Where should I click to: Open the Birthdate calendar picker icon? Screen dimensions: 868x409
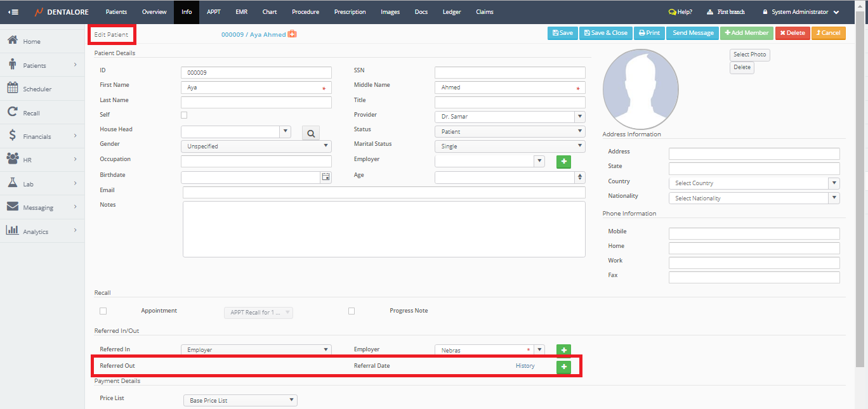[x=325, y=178]
